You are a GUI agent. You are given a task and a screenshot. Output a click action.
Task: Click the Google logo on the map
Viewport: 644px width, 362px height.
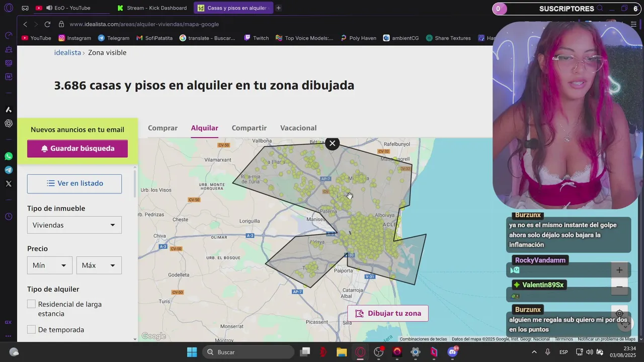[x=154, y=336]
